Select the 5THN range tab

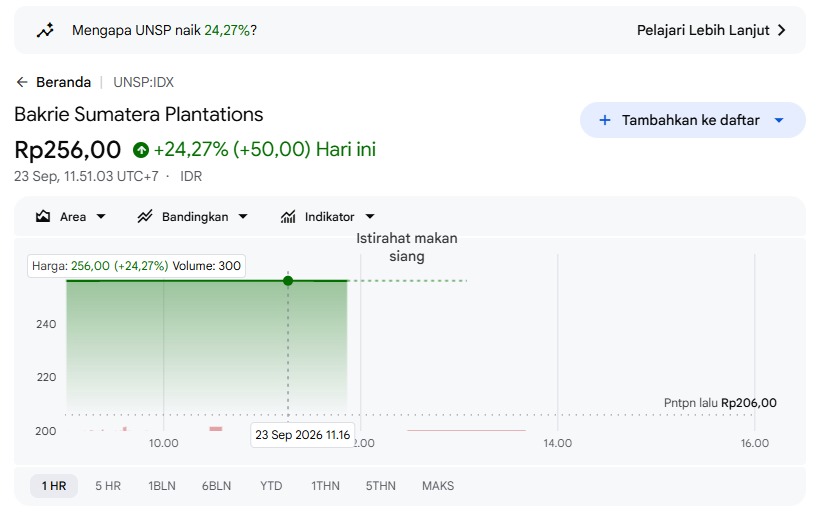coord(380,486)
